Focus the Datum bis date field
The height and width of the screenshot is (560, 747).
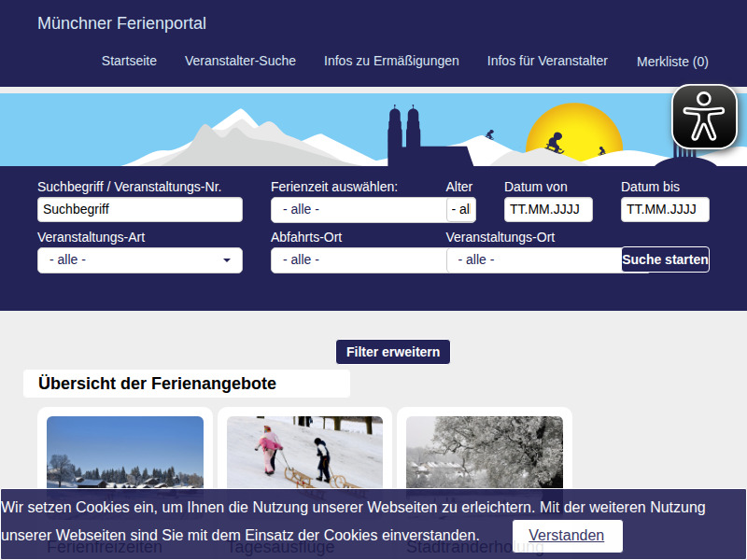[665, 210]
